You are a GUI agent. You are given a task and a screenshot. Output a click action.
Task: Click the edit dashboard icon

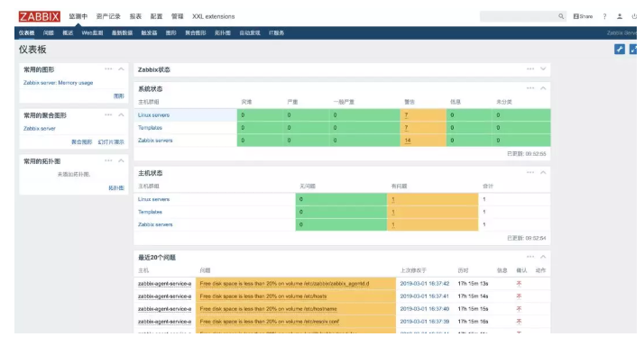click(x=620, y=50)
